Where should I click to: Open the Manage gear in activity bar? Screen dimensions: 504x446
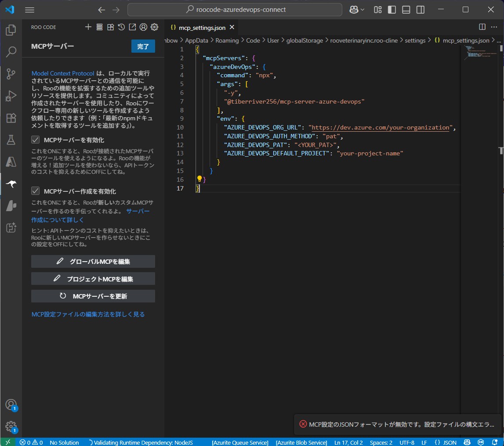tap(11, 427)
